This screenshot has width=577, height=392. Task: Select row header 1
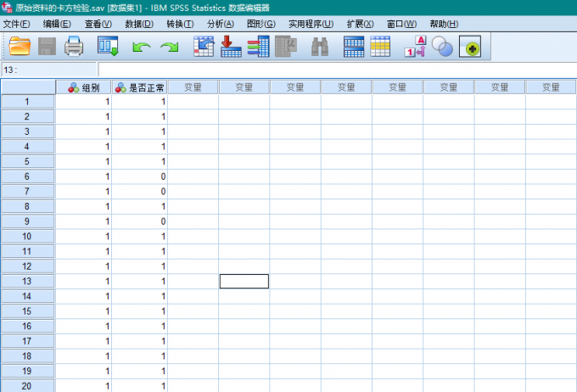tap(28, 102)
